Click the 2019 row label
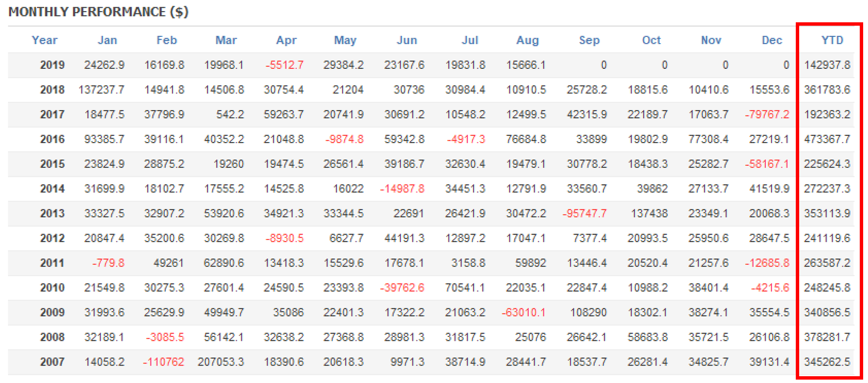The width and height of the screenshot is (868, 383). 52,65
